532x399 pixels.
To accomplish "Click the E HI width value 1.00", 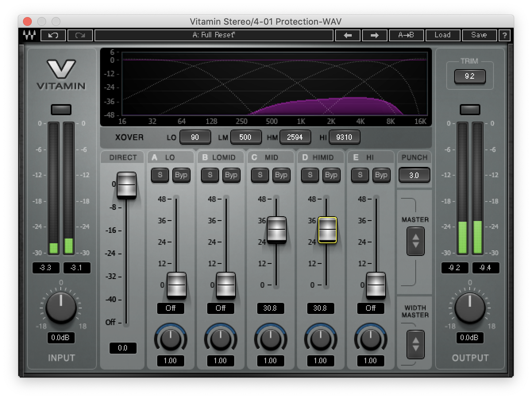I will (x=370, y=361).
